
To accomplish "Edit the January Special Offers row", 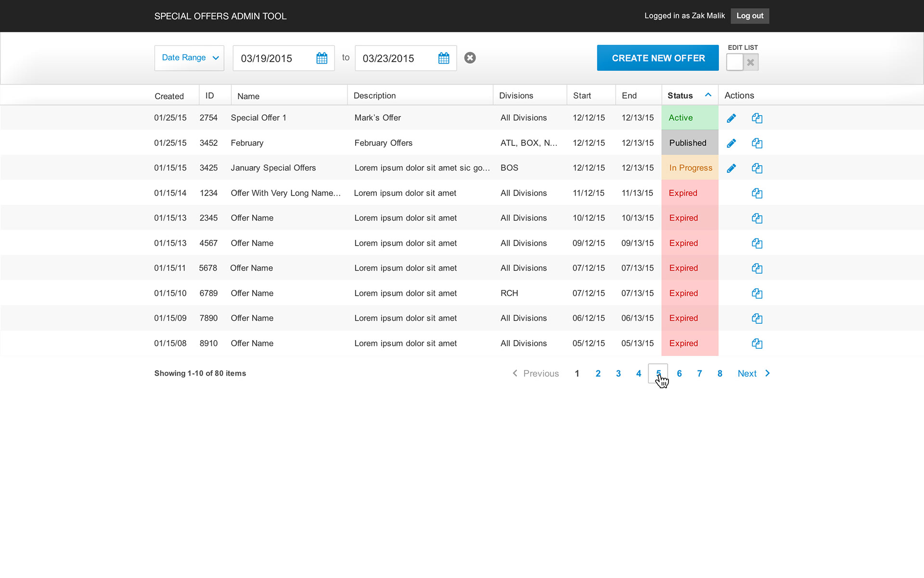I will (x=731, y=168).
